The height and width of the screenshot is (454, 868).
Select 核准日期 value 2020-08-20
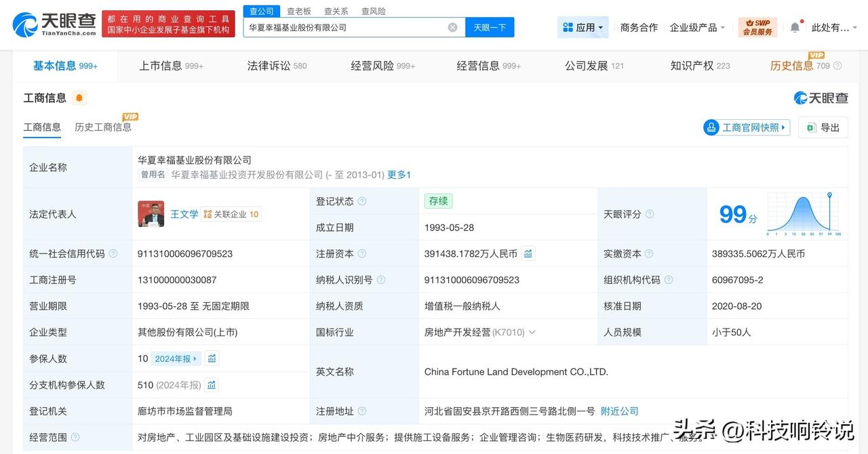tap(736, 306)
